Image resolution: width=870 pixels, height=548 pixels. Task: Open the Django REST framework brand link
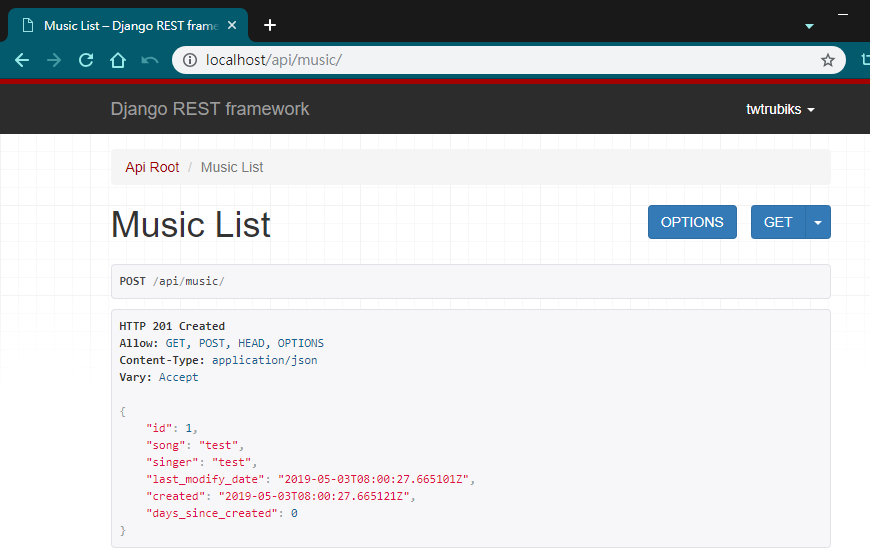(x=210, y=109)
